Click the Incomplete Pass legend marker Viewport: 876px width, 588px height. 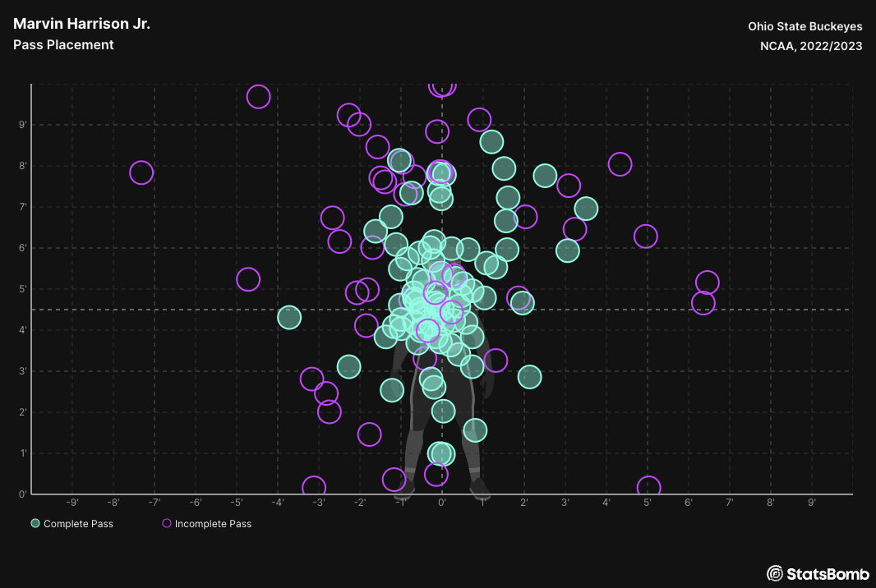click(167, 523)
